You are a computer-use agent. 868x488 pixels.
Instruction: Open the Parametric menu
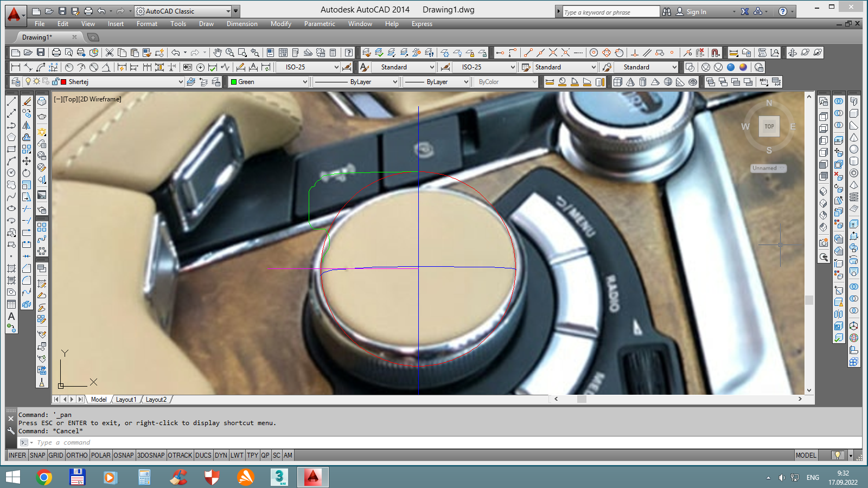coord(320,24)
